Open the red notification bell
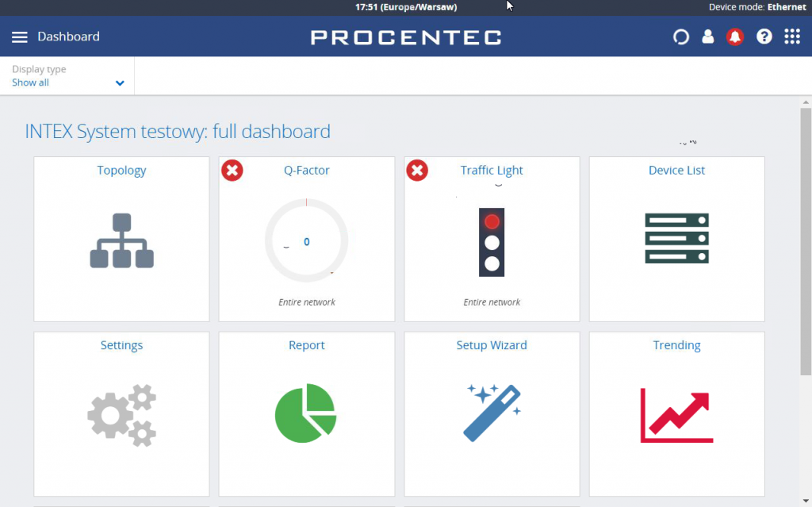The image size is (812, 507). coord(735,36)
